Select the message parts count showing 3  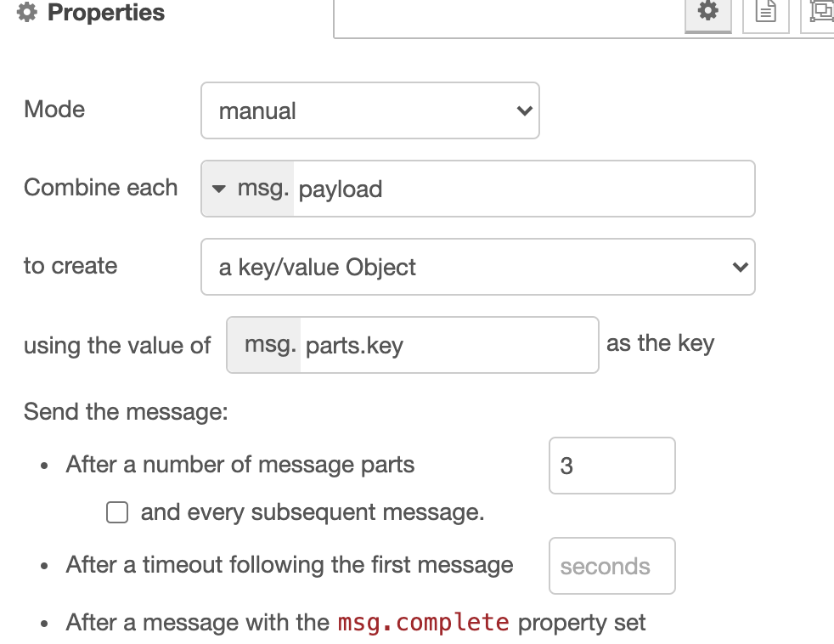(x=611, y=466)
